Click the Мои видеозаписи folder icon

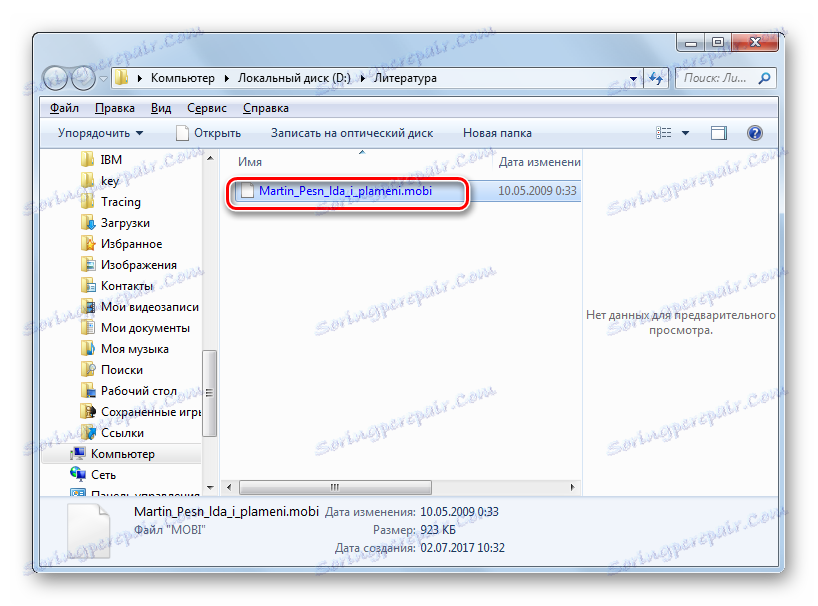pyautogui.click(x=88, y=306)
